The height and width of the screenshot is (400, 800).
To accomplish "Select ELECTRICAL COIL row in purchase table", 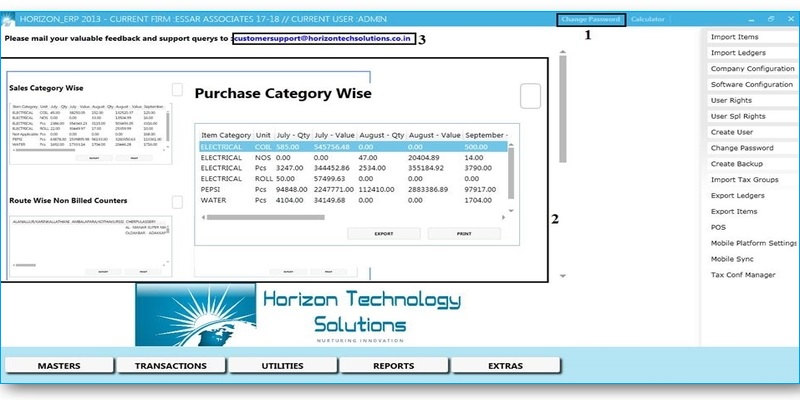I will (353, 147).
